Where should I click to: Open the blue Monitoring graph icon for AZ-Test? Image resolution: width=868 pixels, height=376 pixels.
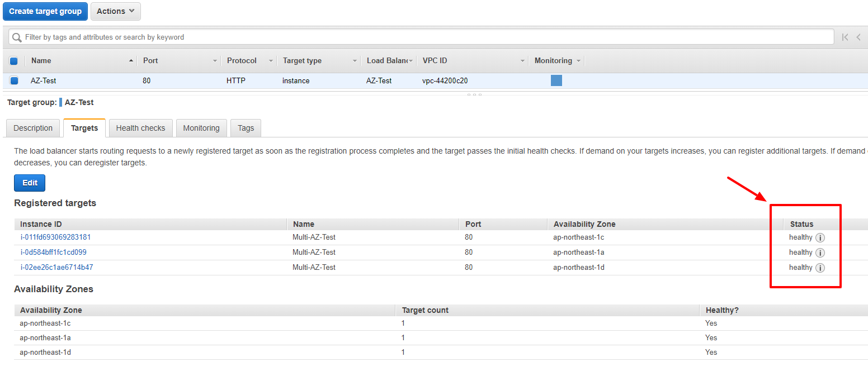(556, 80)
